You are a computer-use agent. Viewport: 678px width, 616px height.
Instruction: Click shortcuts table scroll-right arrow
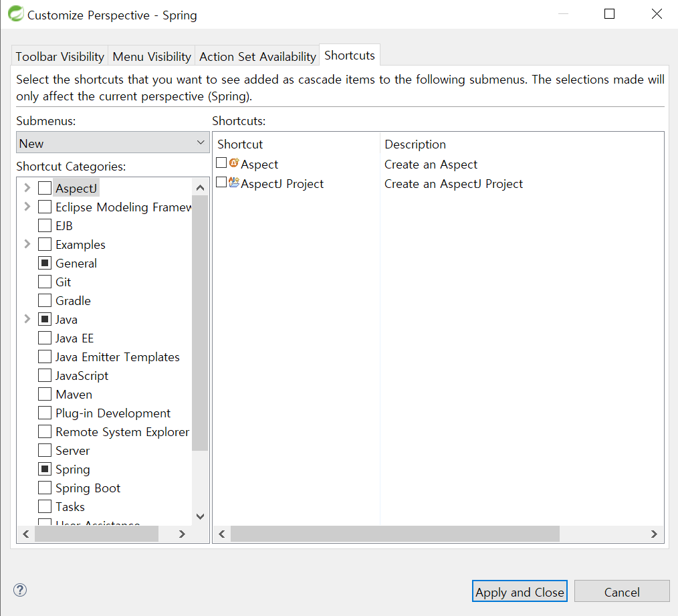[x=654, y=534]
